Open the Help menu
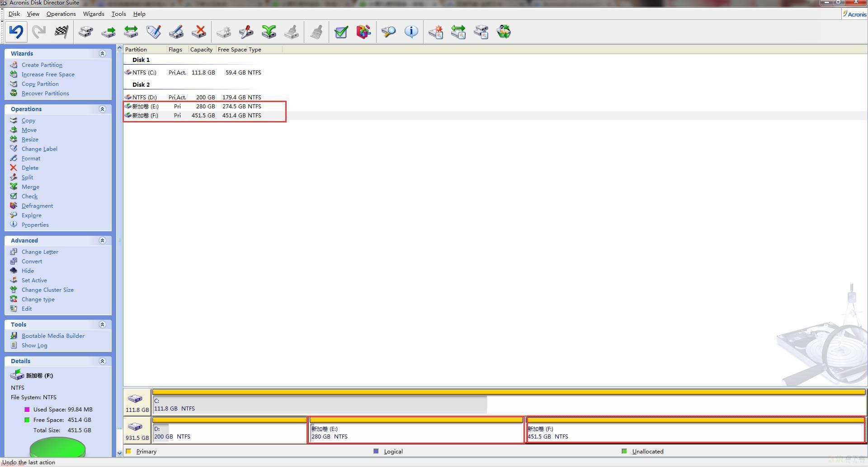This screenshot has height=467, width=868. click(x=139, y=14)
